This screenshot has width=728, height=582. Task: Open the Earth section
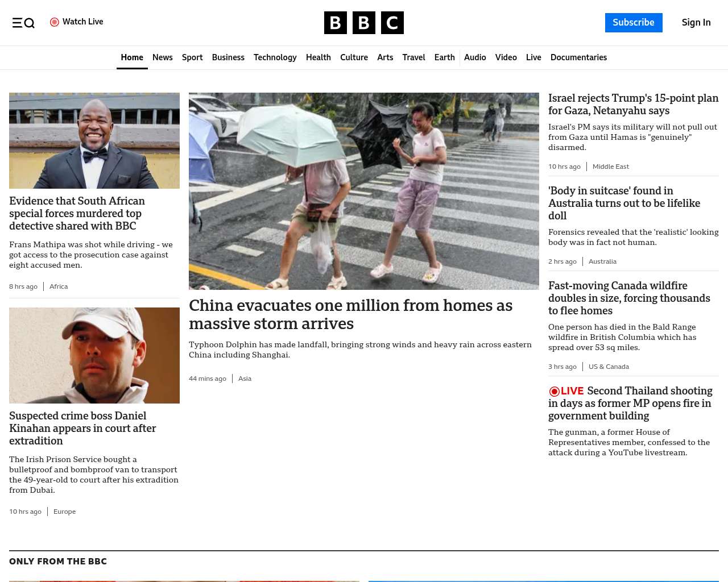click(x=445, y=57)
